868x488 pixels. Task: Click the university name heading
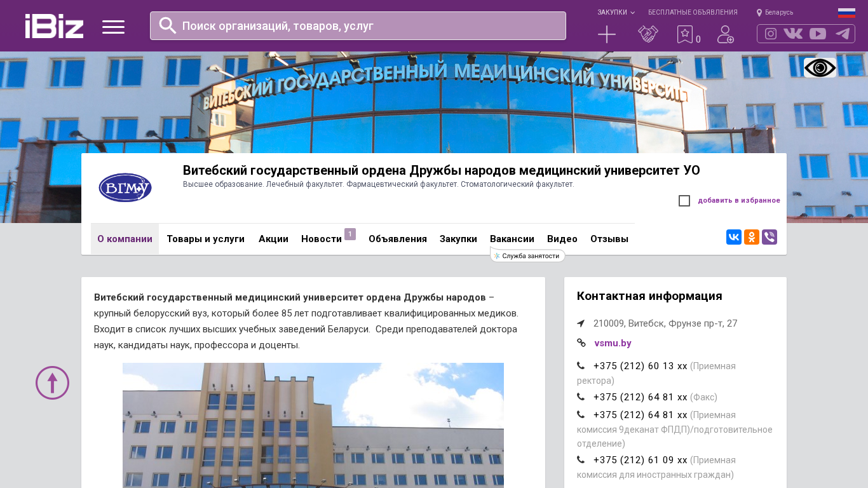(x=442, y=170)
